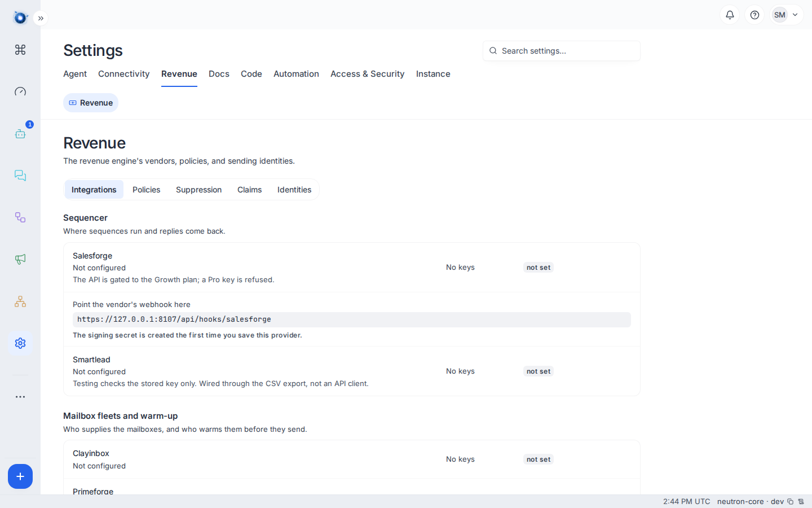The image size is (812, 508).
Task: Switch to the Docs settings tab
Action: pyautogui.click(x=219, y=74)
